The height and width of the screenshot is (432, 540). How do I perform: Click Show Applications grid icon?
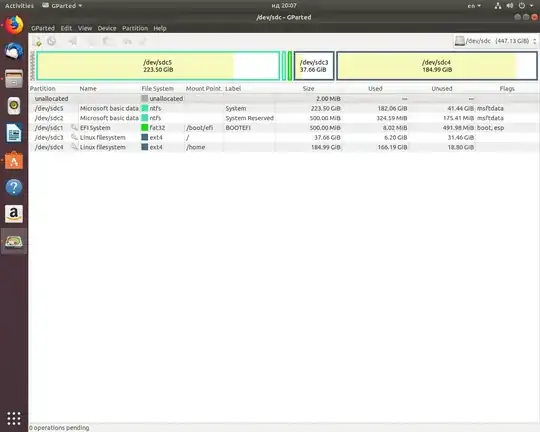point(14,418)
